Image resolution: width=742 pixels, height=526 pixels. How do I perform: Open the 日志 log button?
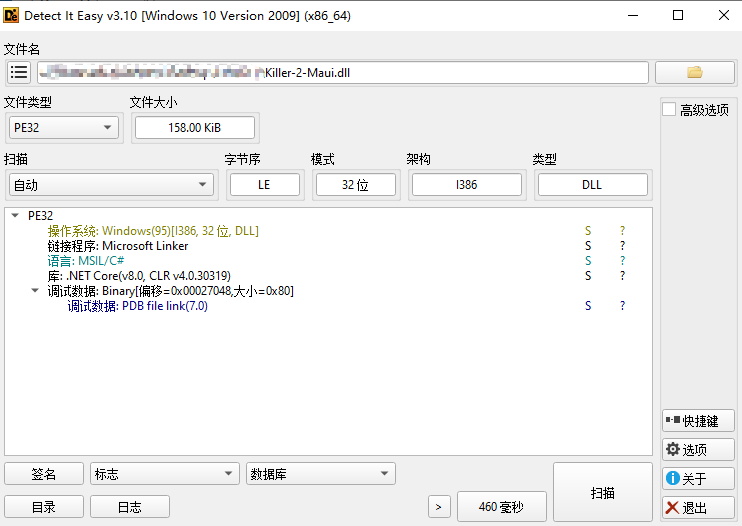(130, 507)
